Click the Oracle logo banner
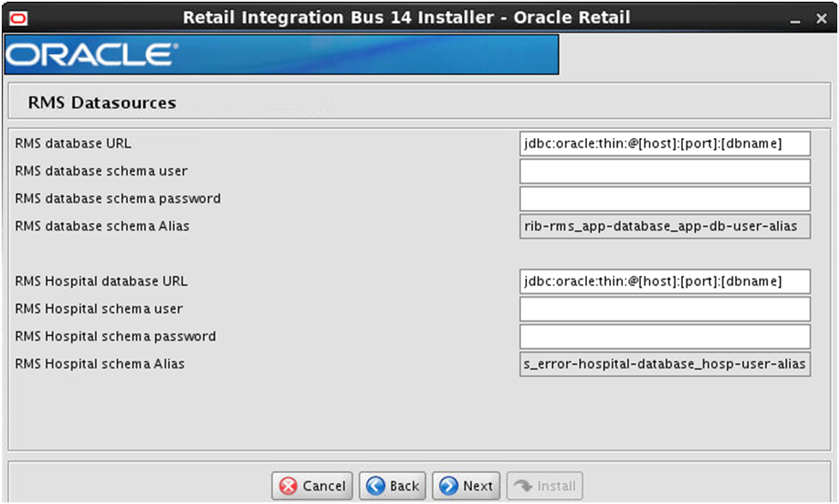 (x=281, y=55)
